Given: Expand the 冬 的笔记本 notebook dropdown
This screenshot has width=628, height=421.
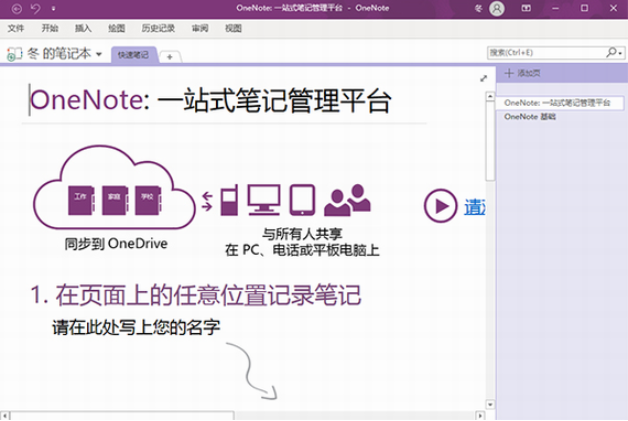Looking at the screenshot, I should pyautogui.click(x=99, y=53).
